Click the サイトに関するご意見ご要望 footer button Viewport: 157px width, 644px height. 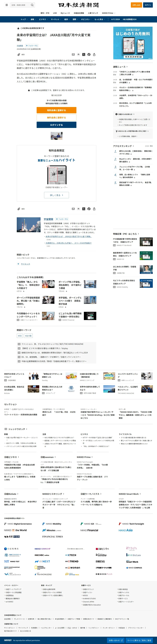click(139, 640)
